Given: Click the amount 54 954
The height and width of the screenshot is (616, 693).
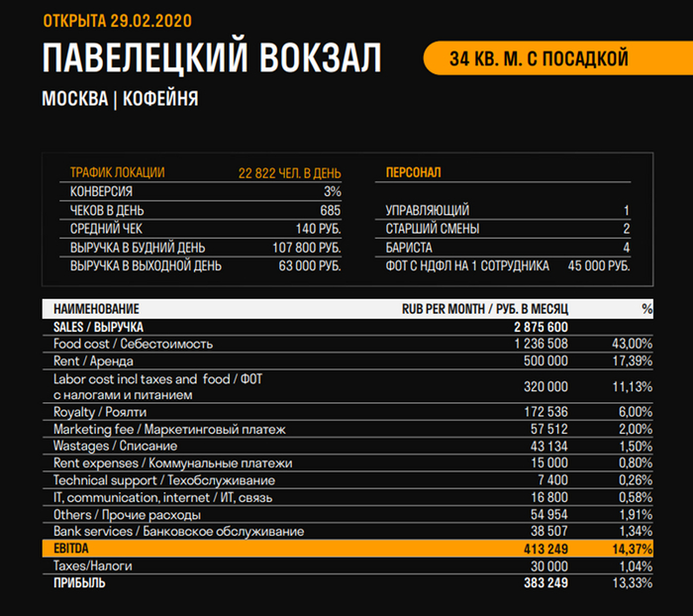Looking at the screenshot, I should tap(549, 515).
